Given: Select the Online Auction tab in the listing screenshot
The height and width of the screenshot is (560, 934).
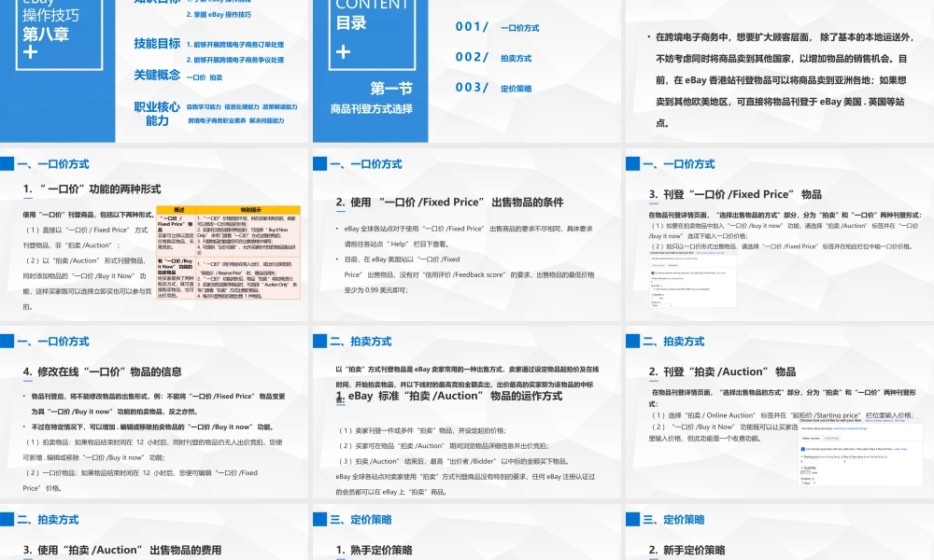Looking at the screenshot, I should pos(812,438).
